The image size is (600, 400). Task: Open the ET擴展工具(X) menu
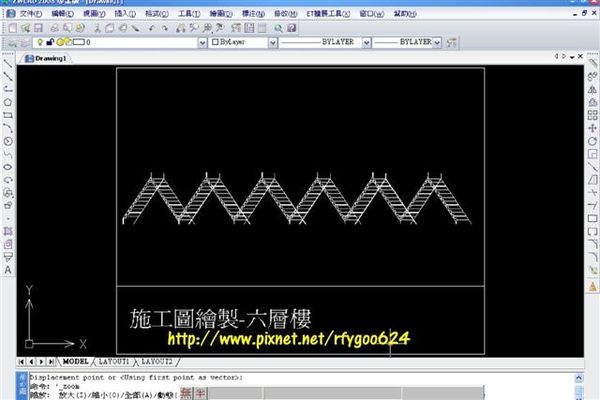click(x=328, y=14)
